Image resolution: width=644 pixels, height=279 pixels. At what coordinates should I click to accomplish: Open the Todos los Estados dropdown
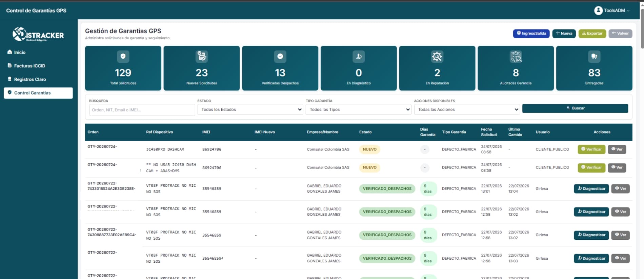tap(250, 109)
